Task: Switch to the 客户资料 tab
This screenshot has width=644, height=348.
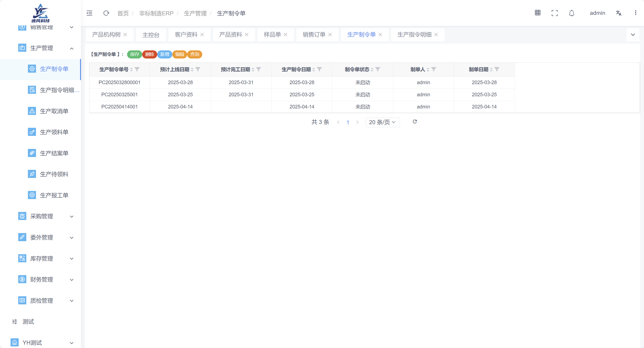Action: pyautogui.click(x=186, y=34)
